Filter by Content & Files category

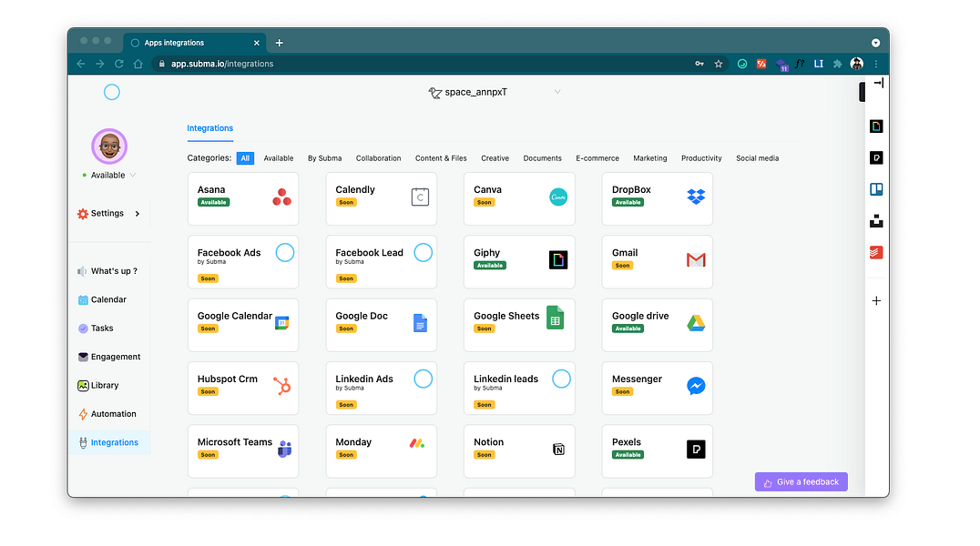coord(441,158)
